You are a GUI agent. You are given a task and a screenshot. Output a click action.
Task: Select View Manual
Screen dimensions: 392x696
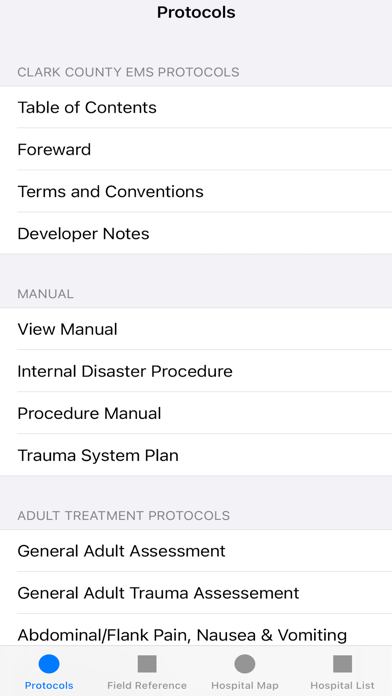pos(196,329)
